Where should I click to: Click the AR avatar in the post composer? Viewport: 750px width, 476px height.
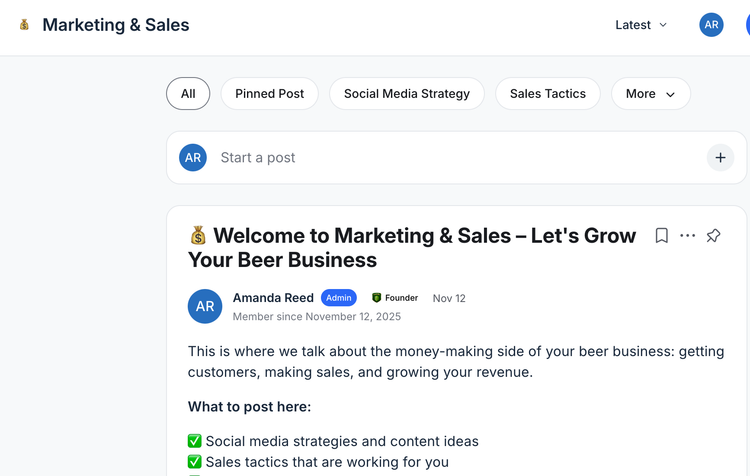pyautogui.click(x=193, y=158)
